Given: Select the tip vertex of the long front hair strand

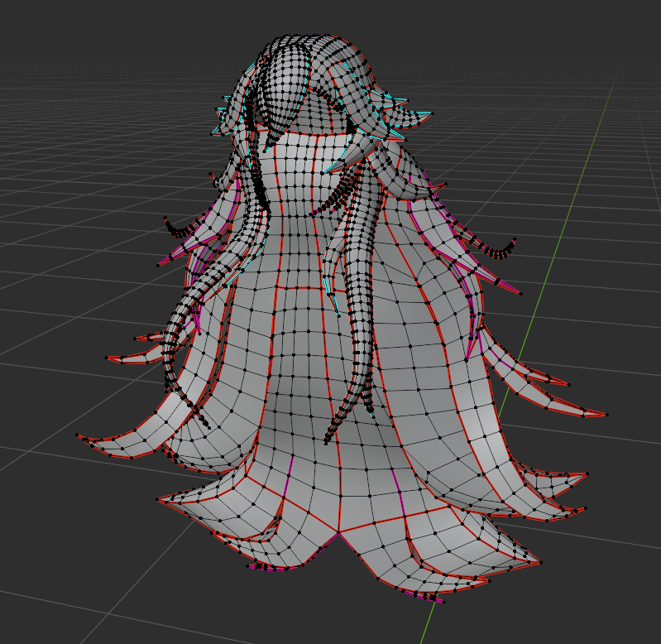Looking at the screenshot, I should coord(326,442).
